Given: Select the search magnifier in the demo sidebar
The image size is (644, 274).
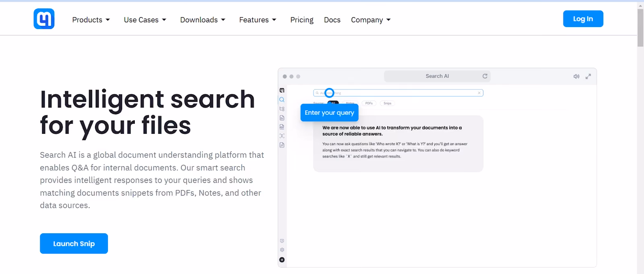Looking at the screenshot, I should (282, 100).
